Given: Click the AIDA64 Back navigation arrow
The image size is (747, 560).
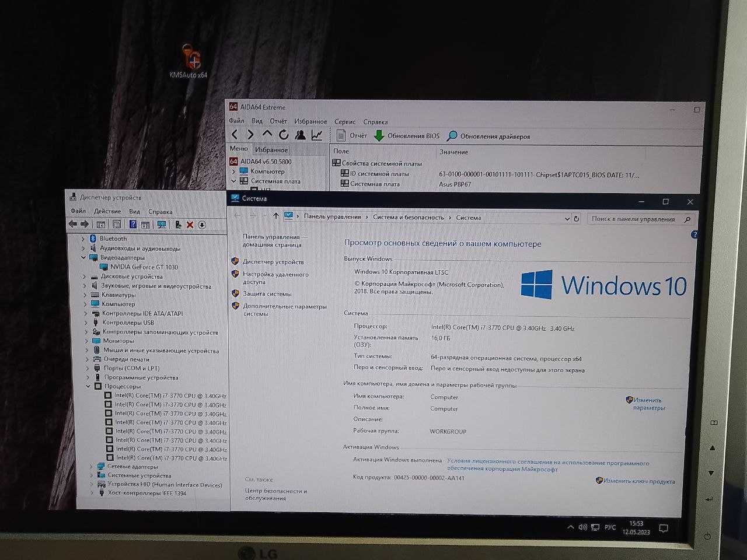Looking at the screenshot, I should click(x=235, y=135).
